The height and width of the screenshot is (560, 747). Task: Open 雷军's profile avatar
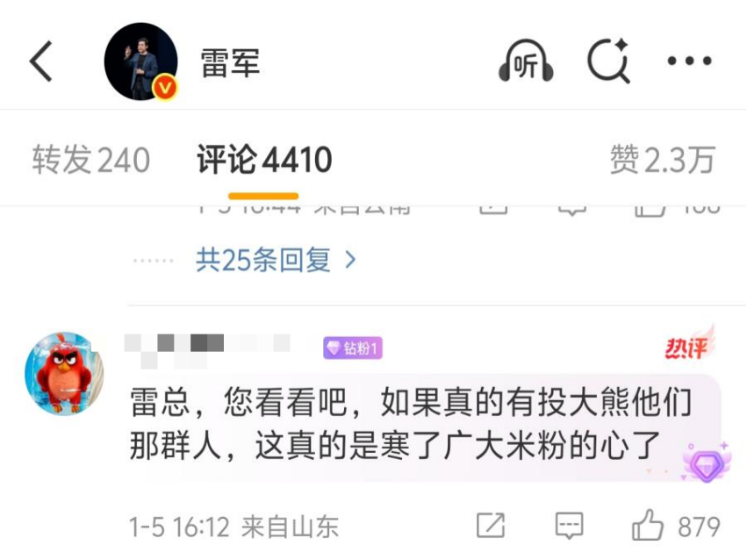pos(141,61)
